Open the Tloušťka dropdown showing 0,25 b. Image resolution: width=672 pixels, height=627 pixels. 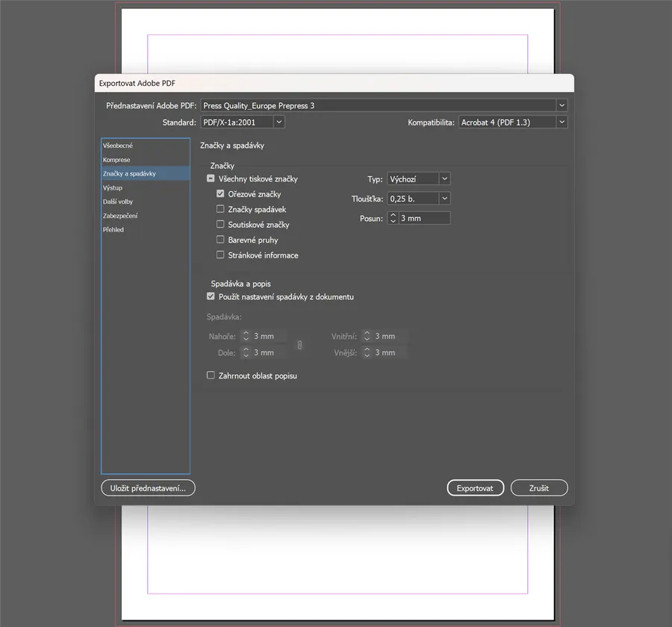(x=419, y=199)
